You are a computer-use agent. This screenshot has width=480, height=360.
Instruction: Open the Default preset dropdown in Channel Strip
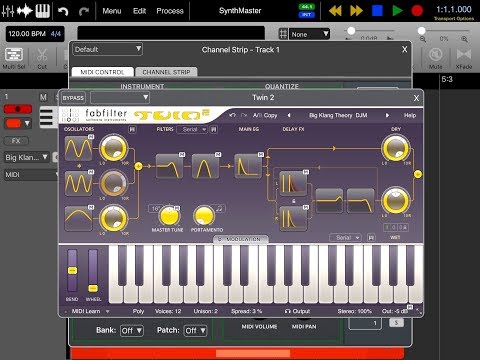[107, 49]
